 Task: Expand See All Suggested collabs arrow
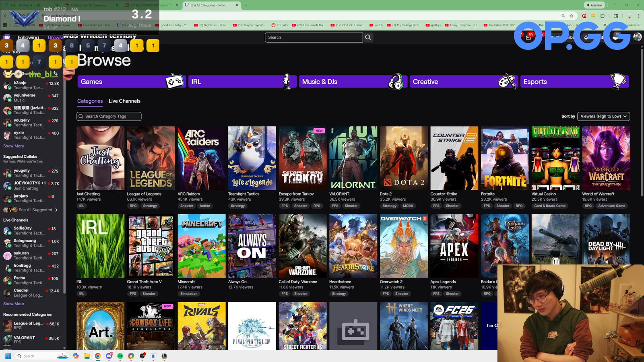[x=56, y=210]
